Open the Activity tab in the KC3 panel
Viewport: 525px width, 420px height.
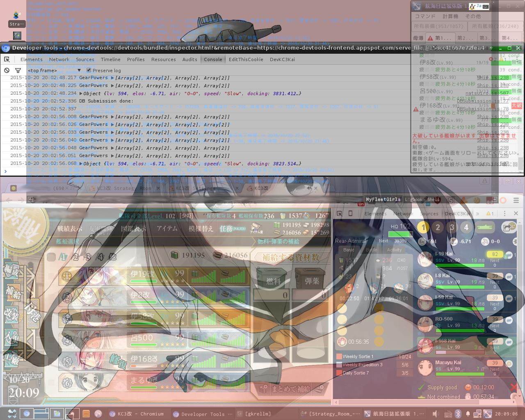(394, 250)
